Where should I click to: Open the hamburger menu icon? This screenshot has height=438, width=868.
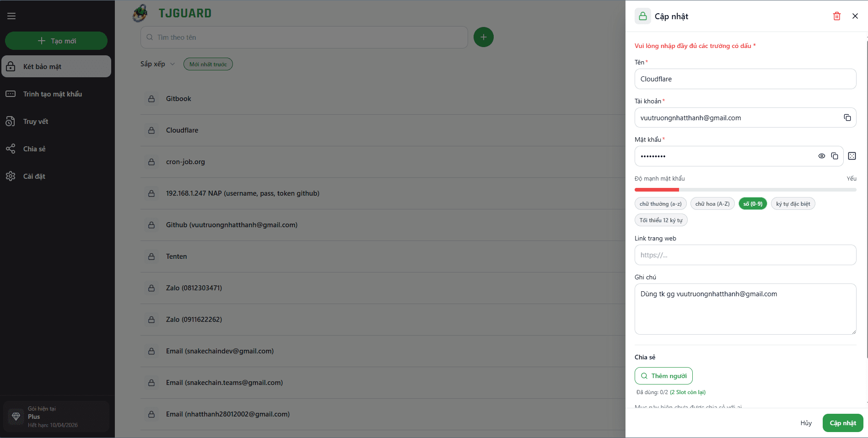coord(11,16)
